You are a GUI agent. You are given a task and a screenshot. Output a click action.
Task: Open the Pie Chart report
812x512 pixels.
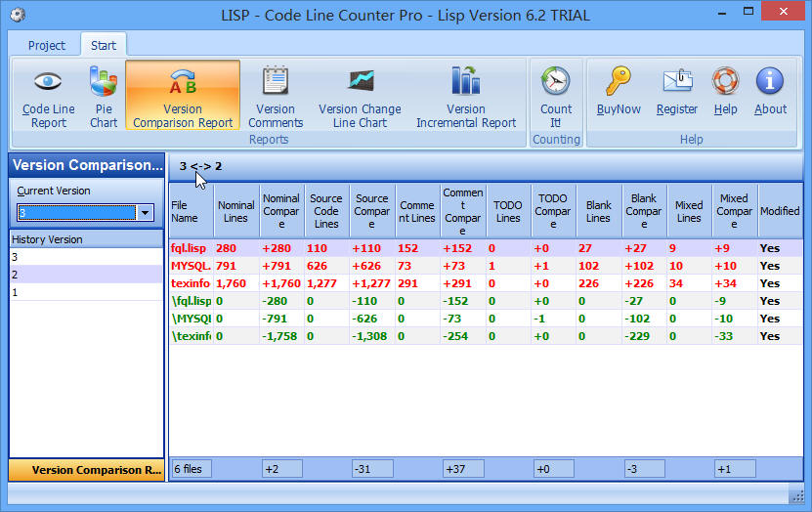[103, 95]
